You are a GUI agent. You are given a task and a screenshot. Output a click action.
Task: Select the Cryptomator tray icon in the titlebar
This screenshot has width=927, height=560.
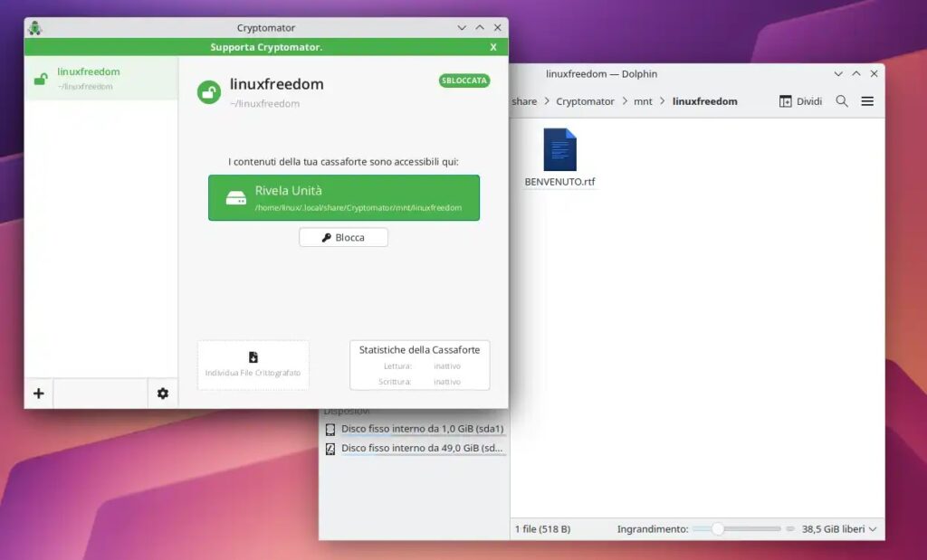click(35, 27)
